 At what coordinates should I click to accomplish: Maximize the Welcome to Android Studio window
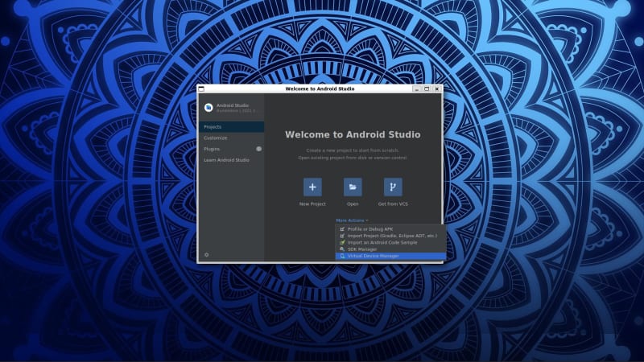pyautogui.click(x=427, y=88)
